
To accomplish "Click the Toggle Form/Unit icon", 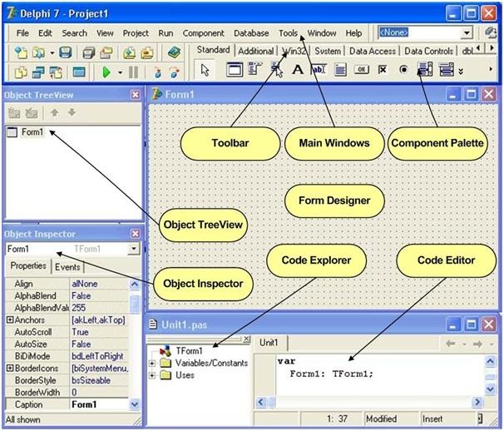I will [x=56, y=72].
